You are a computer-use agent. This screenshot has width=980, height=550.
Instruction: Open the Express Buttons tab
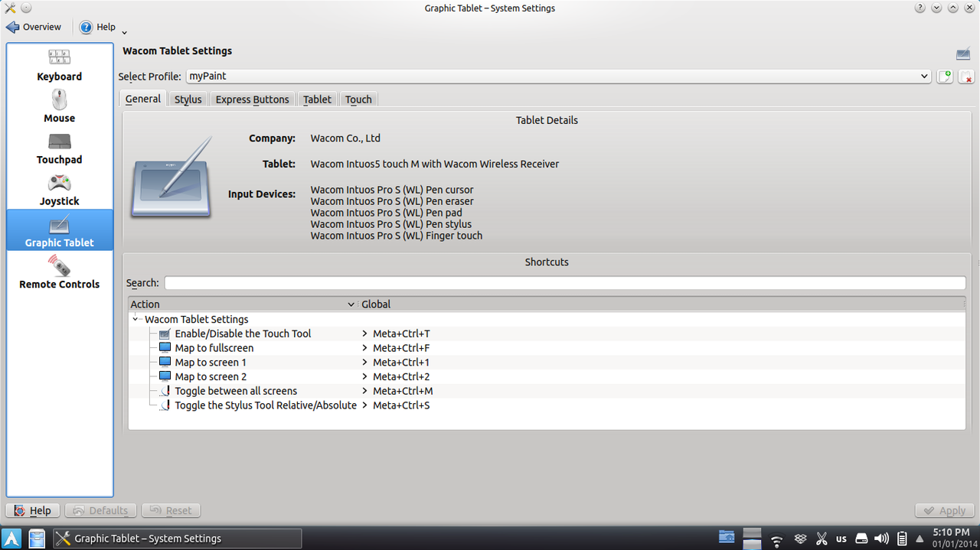tap(253, 99)
